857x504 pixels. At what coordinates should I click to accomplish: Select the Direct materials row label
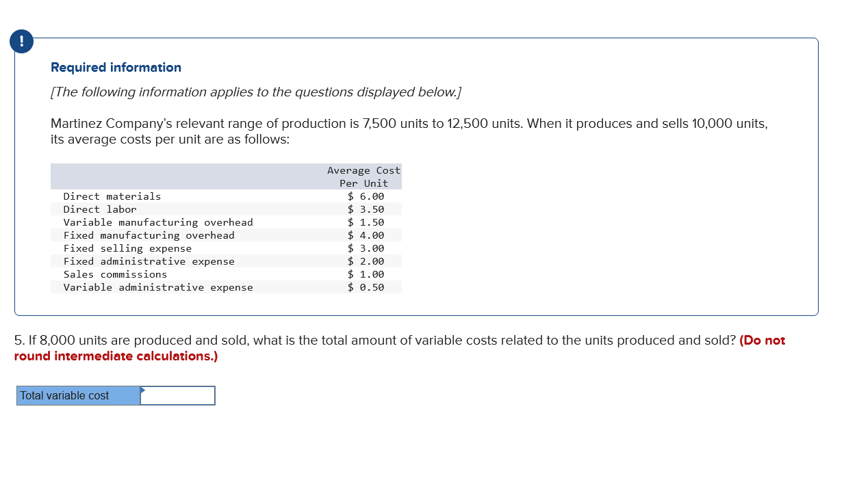click(112, 196)
